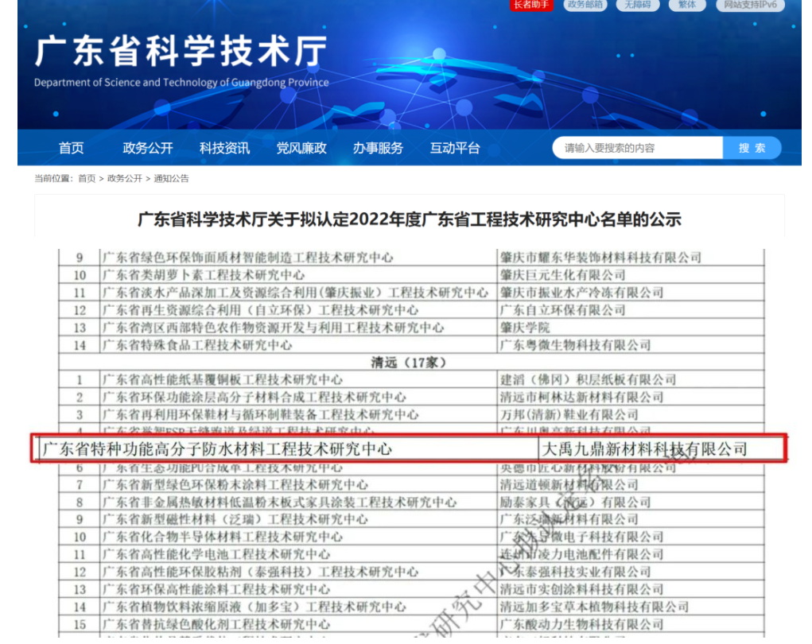Select 广东省高性能化学电池工程技术研究中心 cell
The width and height of the screenshot is (812, 644).
(x=298, y=555)
